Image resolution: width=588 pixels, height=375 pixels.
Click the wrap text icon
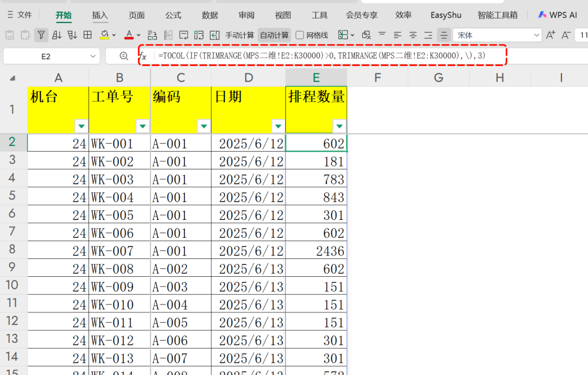coord(184,35)
